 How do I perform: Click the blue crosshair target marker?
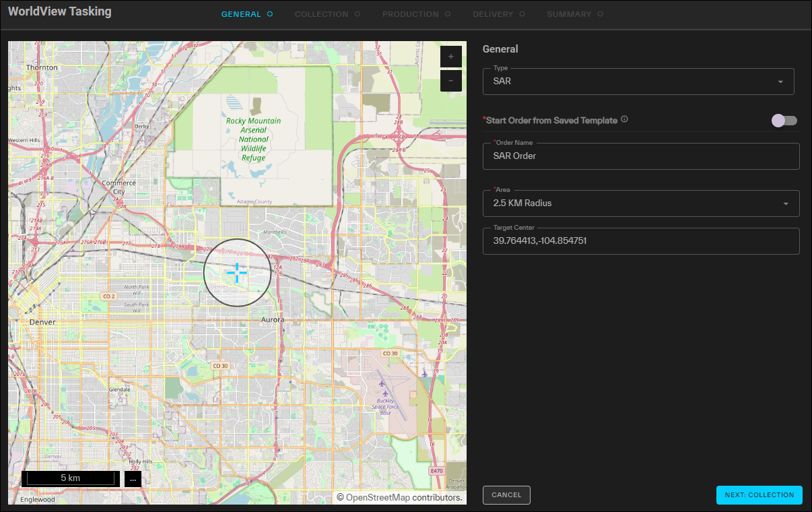pyautogui.click(x=237, y=272)
